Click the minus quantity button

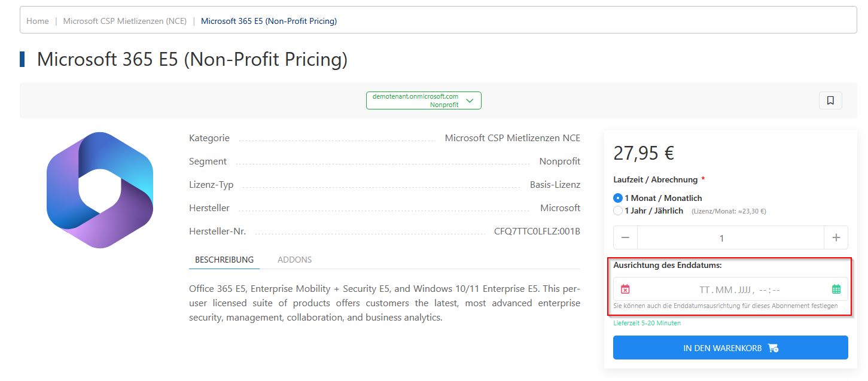coord(625,237)
